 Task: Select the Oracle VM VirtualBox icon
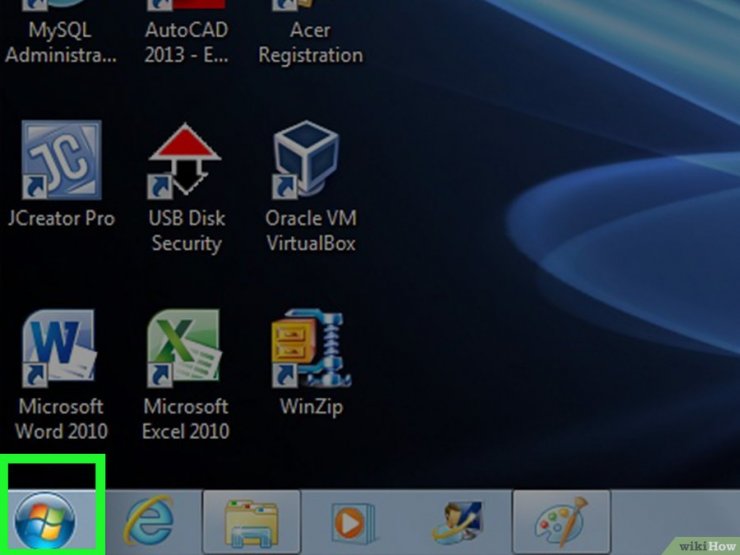click(307, 160)
